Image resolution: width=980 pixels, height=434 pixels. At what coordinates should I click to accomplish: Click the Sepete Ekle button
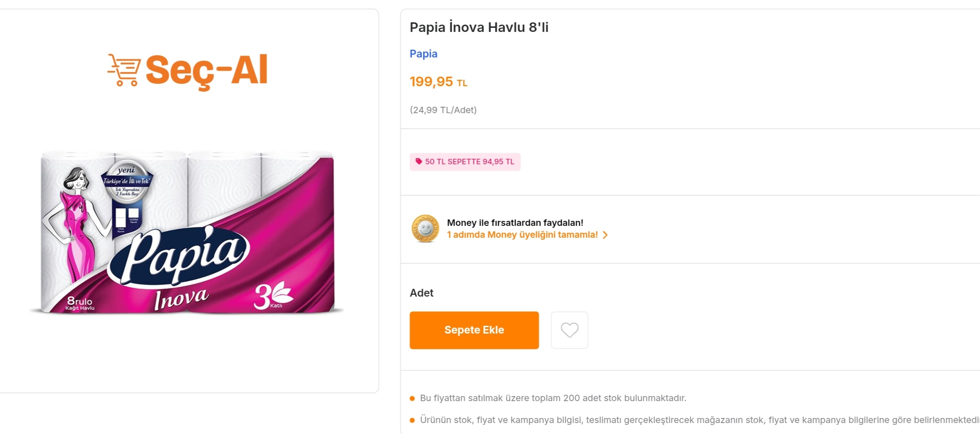click(474, 329)
